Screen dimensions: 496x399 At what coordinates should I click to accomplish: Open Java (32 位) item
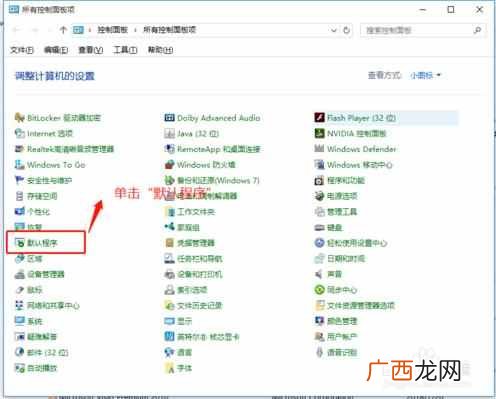(191, 133)
